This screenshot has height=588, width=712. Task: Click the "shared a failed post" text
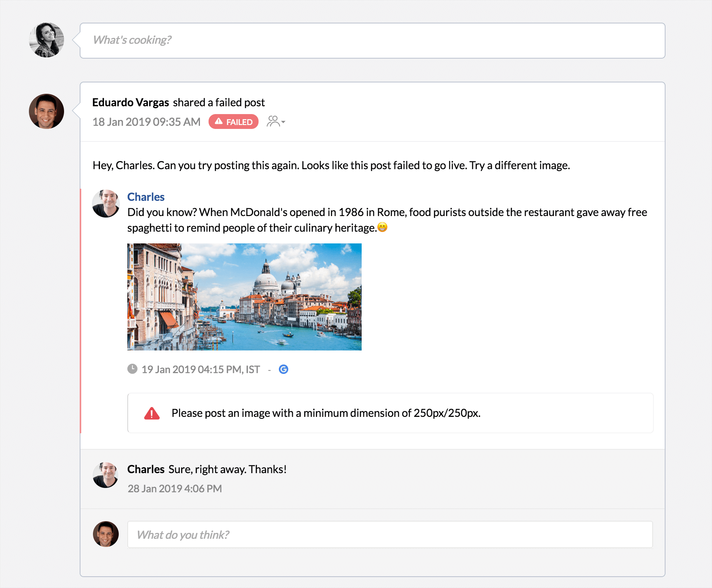pyautogui.click(x=219, y=102)
